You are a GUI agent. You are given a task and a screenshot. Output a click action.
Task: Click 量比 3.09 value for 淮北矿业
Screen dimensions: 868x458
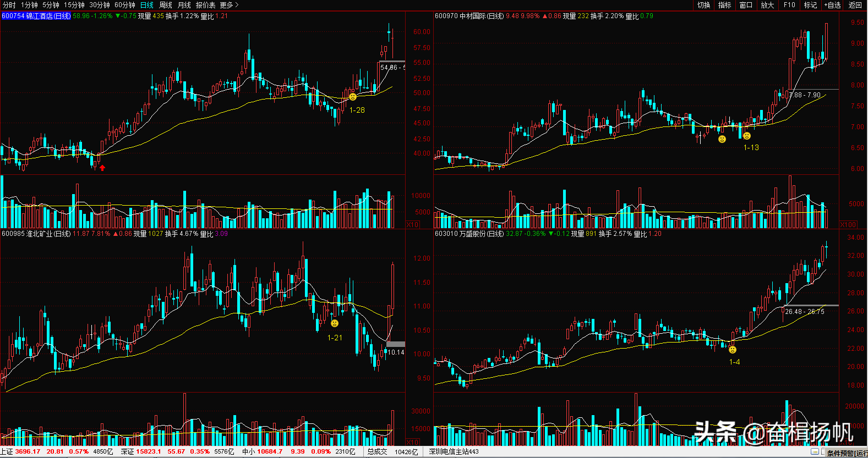click(214, 234)
